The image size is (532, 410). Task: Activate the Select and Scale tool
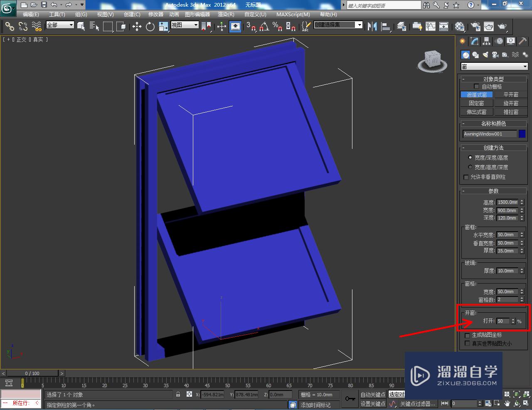(163, 27)
